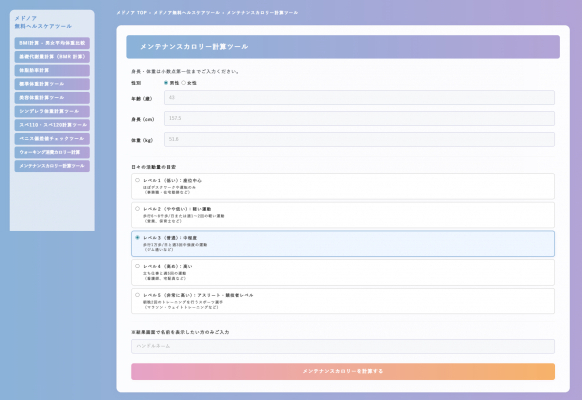582x400 pixels.
Task: Click the 年齢 (歳) age input field
Action: tap(359, 98)
